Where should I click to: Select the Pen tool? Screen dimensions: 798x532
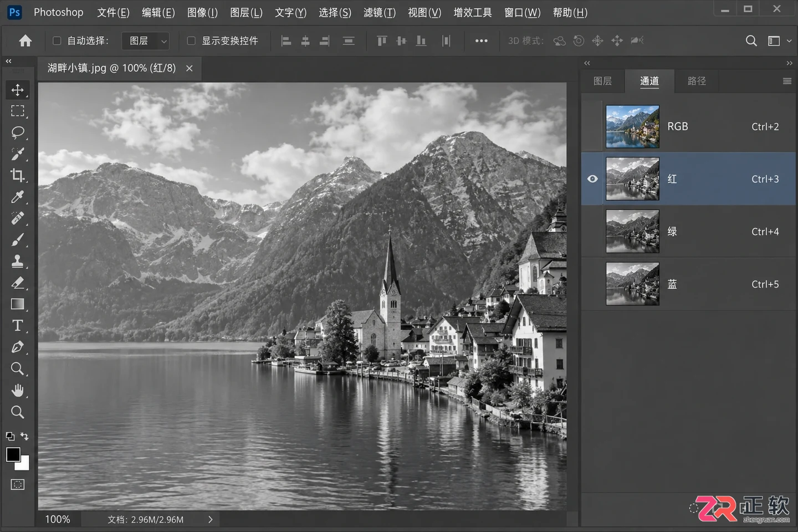point(17,347)
